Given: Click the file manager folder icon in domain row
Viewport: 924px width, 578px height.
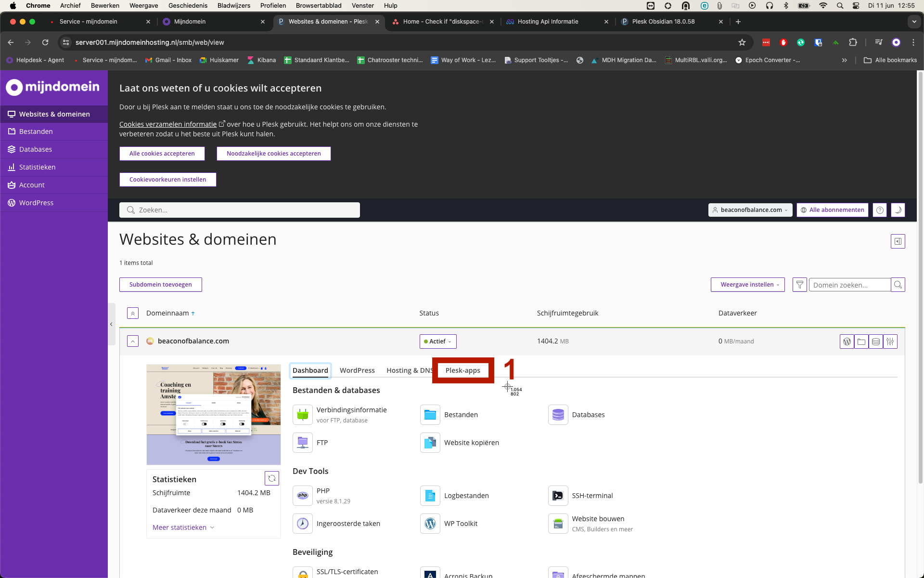Looking at the screenshot, I should (861, 342).
